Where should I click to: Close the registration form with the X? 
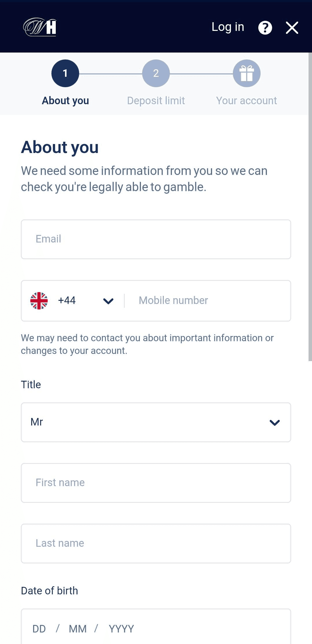pyautogui.click(x=292, y=28)
